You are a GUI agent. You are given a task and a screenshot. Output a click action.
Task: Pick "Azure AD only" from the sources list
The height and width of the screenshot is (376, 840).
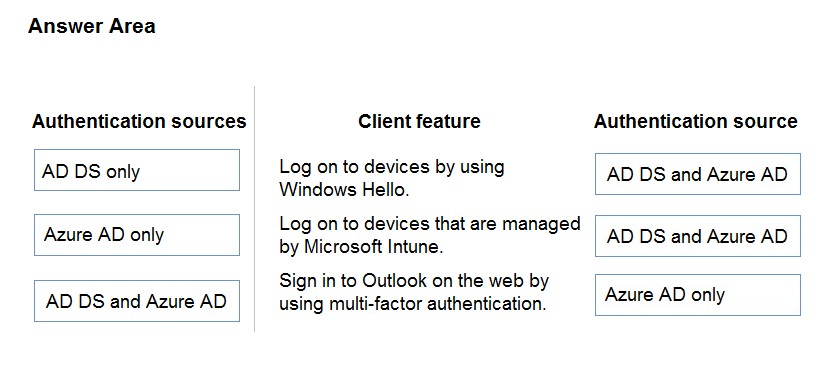(137, 235)
